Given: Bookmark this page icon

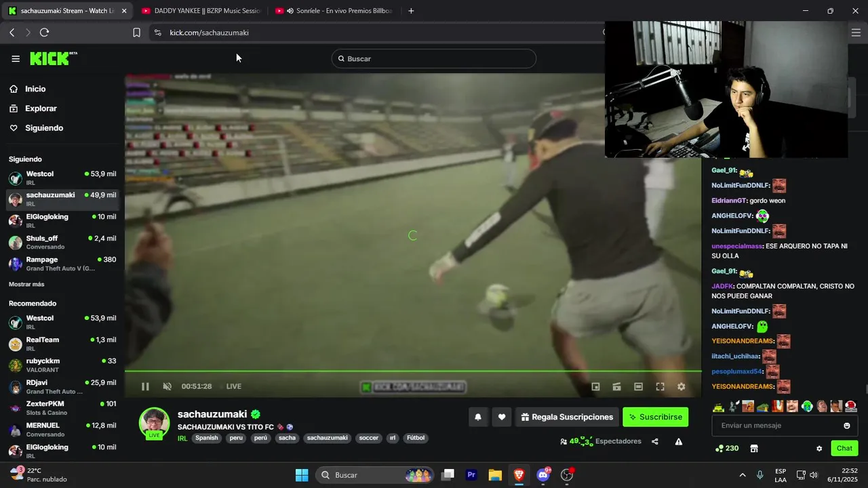Looking at the screenshot, I should [136, 33].
